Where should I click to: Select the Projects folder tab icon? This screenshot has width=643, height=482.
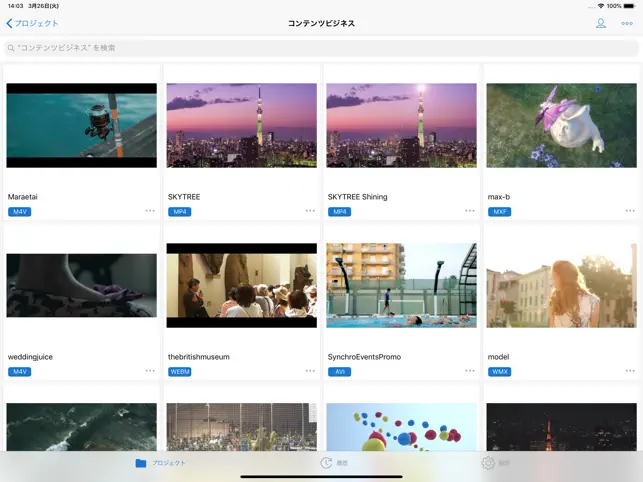tap(141, 463)
